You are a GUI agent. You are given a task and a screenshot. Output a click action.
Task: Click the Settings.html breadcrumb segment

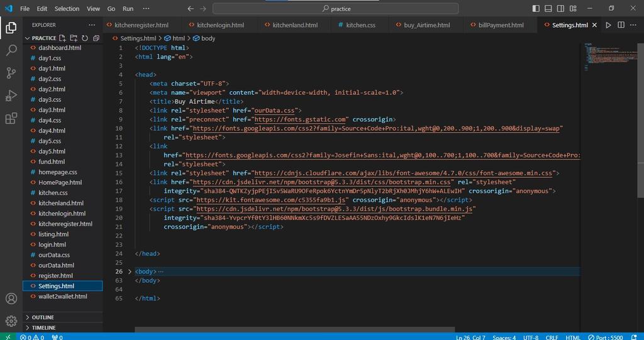click(x=135, y=38)
